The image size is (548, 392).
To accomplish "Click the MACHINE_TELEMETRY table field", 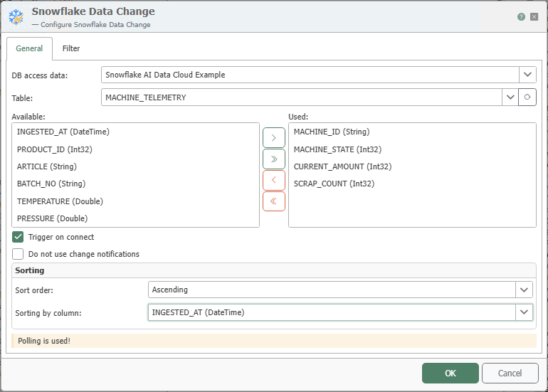I will pos(302,97).
